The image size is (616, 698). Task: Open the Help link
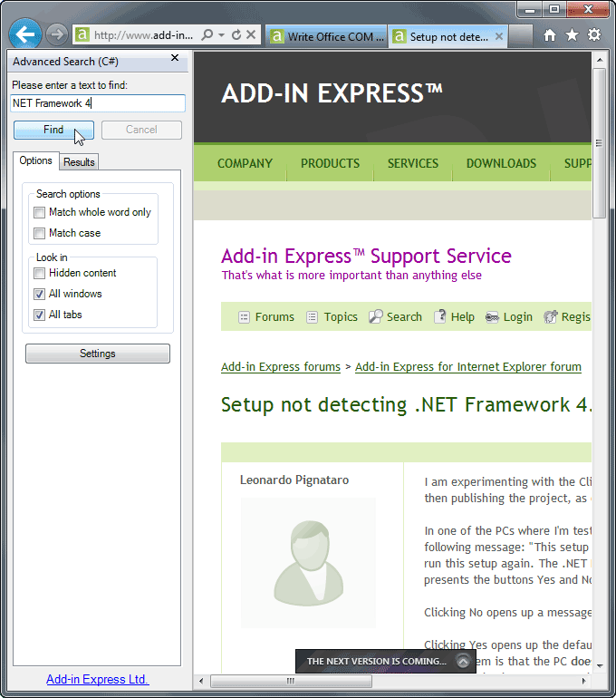[463, 317]
